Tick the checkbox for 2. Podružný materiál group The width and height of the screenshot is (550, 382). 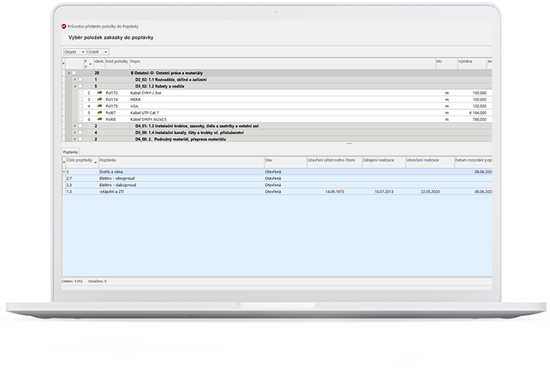tap(80, 139)
